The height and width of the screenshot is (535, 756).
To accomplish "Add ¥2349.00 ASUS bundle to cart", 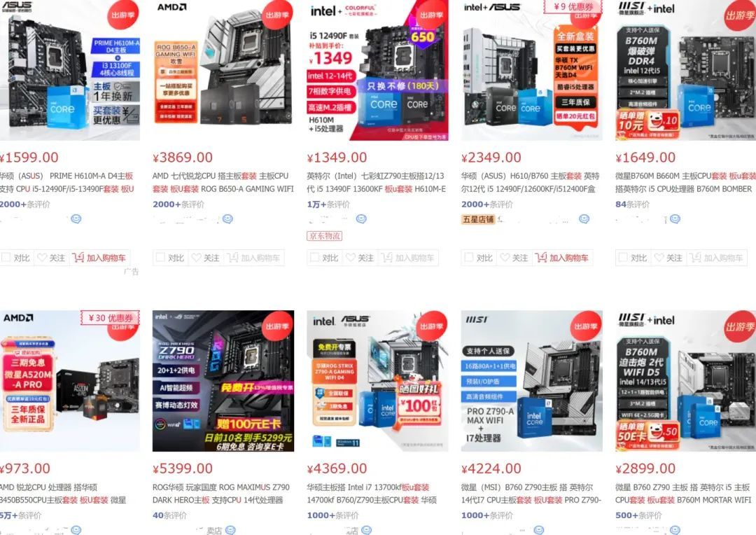I will coord(561,258).
